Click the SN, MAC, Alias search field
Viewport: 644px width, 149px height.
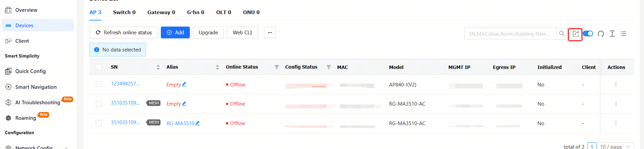tap(510, 34)
